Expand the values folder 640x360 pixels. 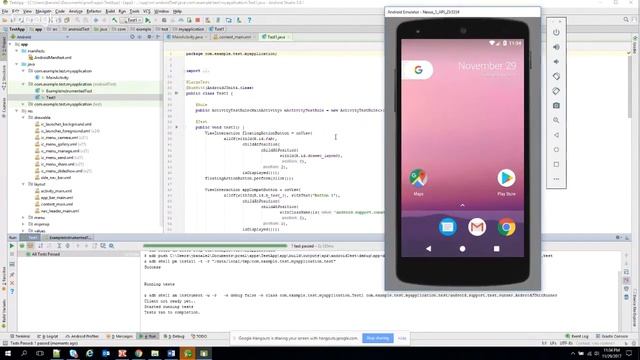[23, 231]
